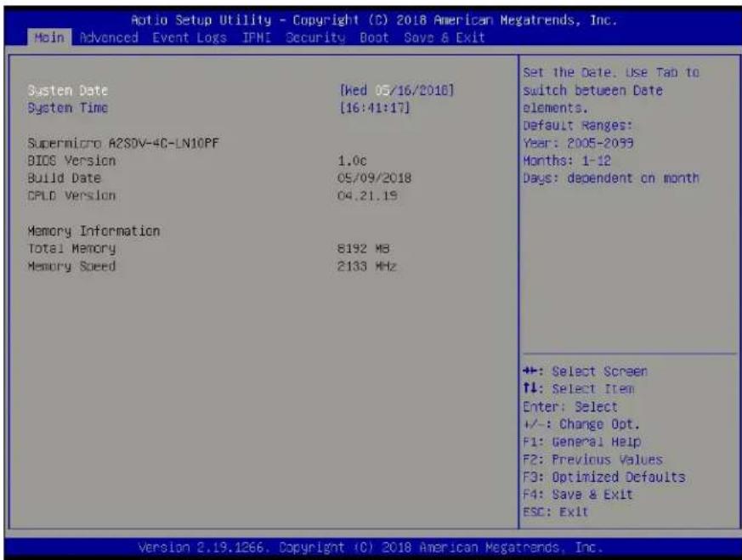Click the System Time value 16:41:17
The image size is (742, 560).
click(x=375, y=108)
